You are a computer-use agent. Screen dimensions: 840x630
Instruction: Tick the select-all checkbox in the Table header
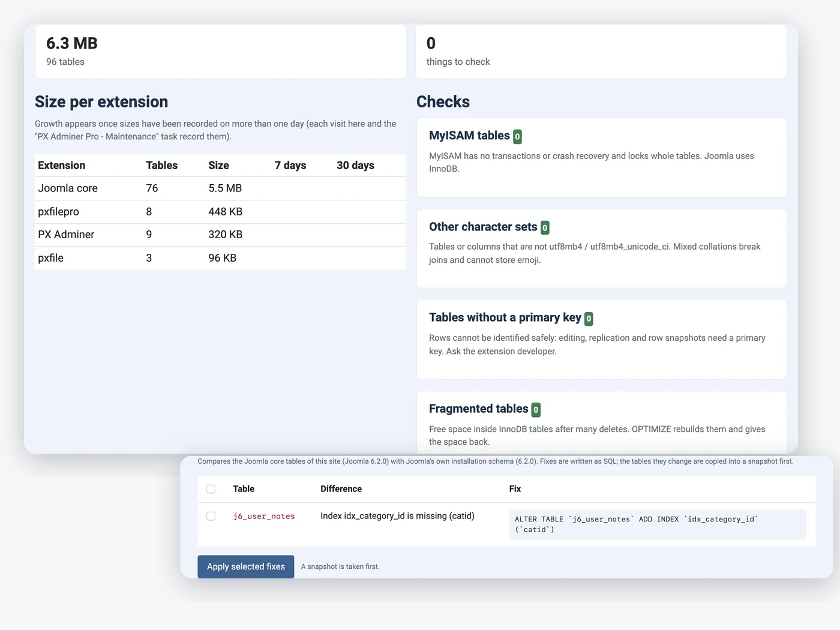211,489
